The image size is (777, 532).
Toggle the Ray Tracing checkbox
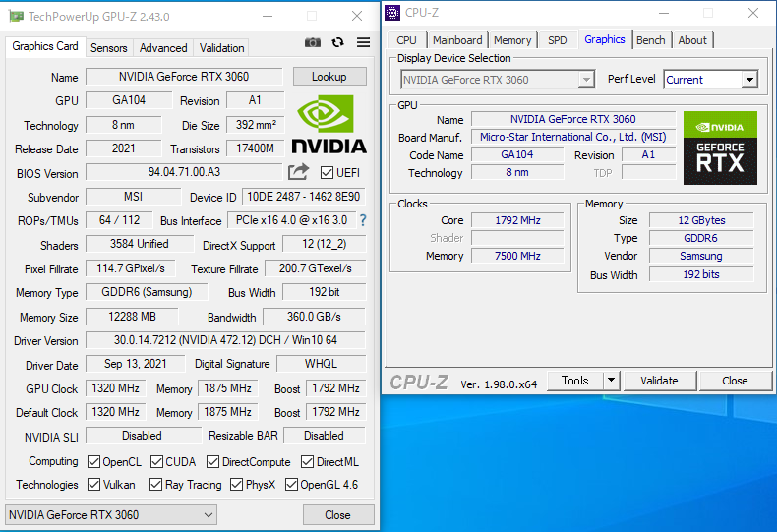point(155,484)
